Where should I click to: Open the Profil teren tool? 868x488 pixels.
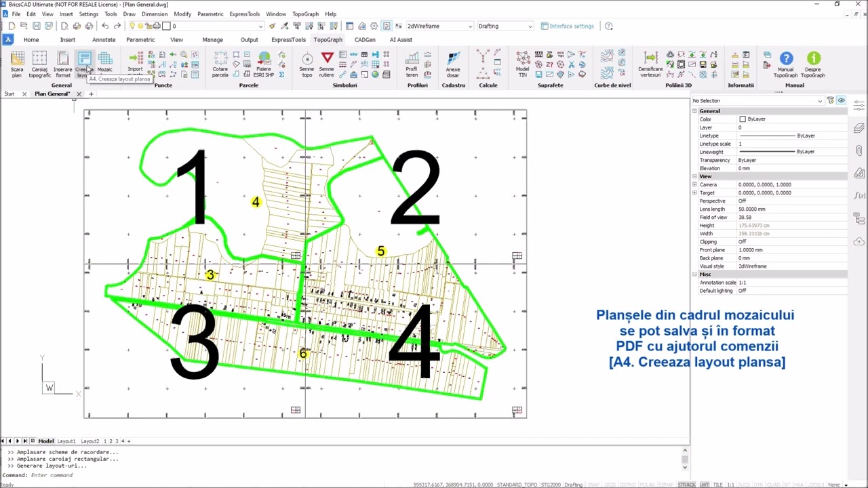[412, 64]
